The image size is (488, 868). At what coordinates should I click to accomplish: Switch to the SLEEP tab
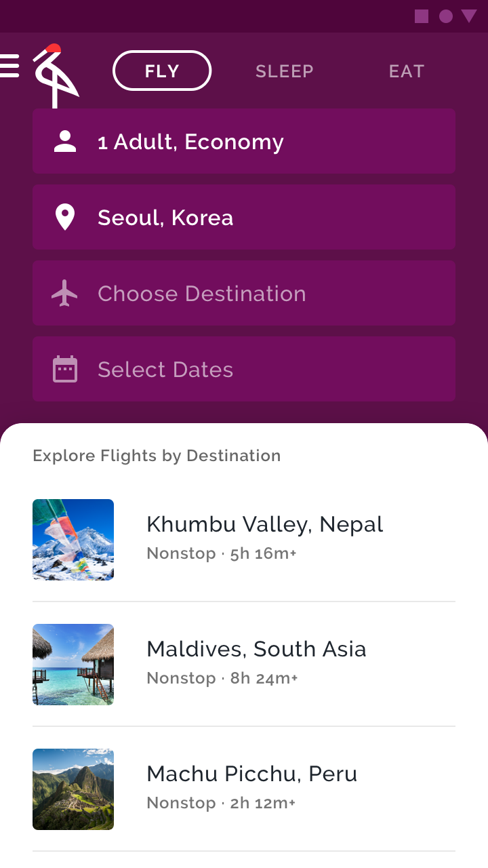coord(284,71)
